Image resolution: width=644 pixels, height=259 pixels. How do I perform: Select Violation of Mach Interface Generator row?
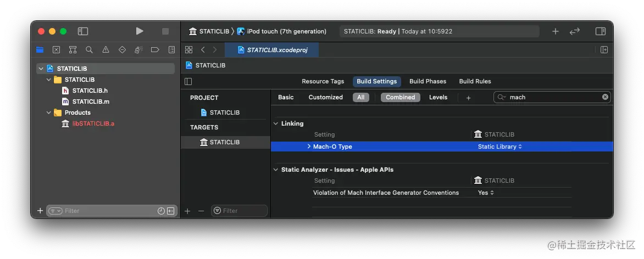(442, 193)
